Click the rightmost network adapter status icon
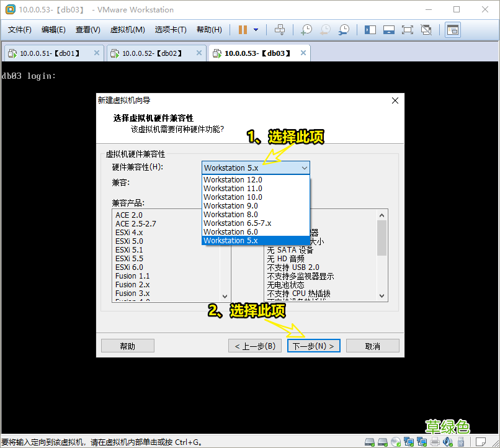 pyautogui.click(x=422, y=442)
